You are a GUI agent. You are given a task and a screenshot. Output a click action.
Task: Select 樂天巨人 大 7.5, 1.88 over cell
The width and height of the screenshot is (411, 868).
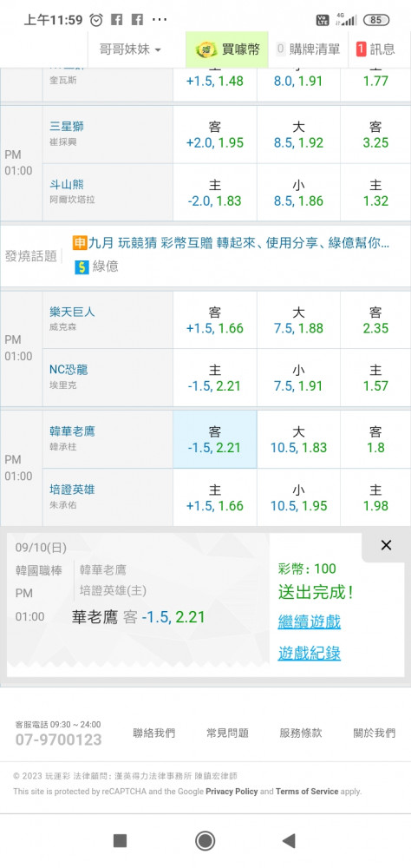298,320
